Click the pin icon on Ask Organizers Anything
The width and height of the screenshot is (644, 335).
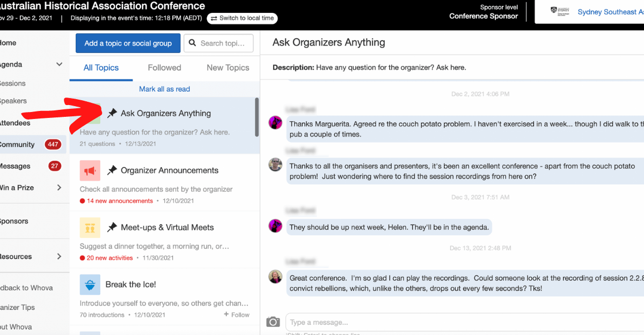tap(112, 113)
